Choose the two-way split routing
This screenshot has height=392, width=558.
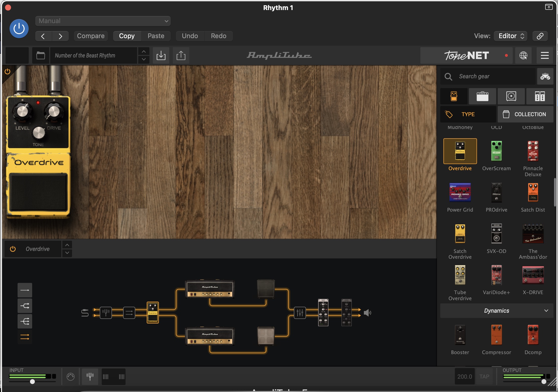coord(25,306)
